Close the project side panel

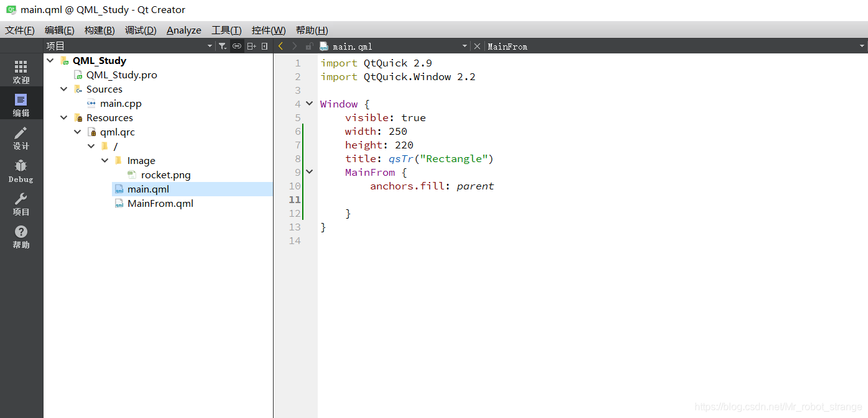click(265, 46)
